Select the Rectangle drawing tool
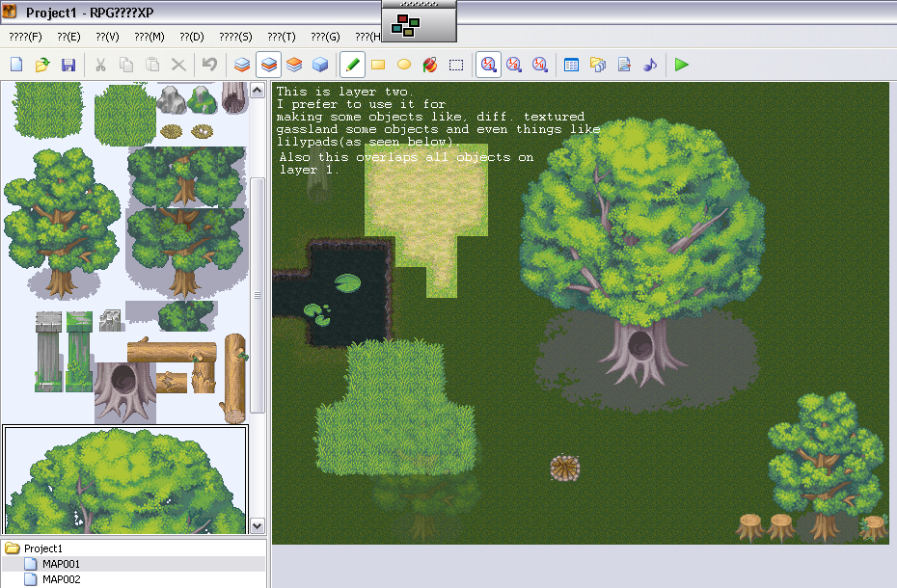 click(378, 65)
